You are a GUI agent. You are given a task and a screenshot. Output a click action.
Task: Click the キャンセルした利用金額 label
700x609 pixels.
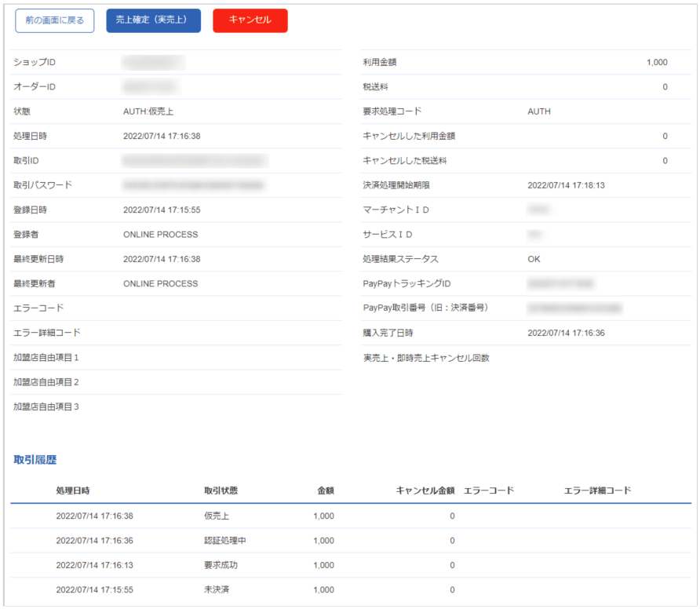pos(409,137)
